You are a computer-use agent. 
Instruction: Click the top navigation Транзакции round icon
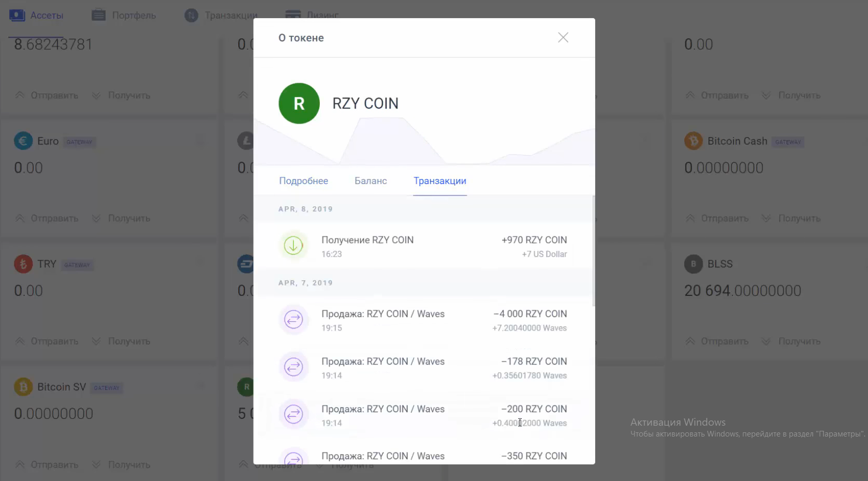(192, 16)
